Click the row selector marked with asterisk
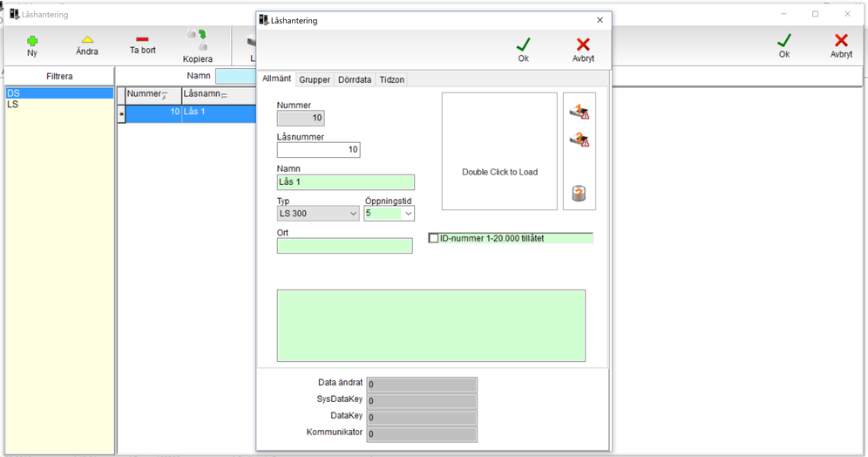This screenshot has width=868, height=457. click(x=121, y=114)
